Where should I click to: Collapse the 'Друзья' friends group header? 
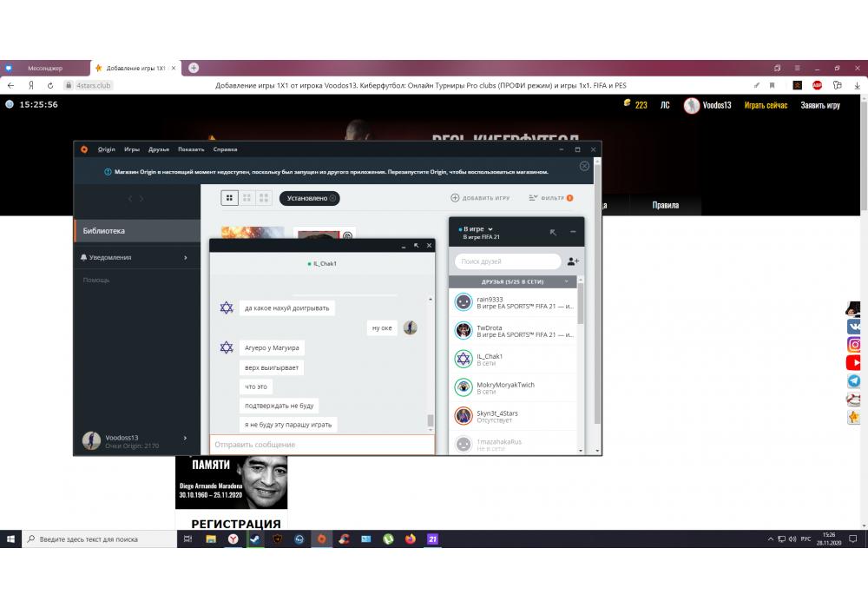coord(567,282)
